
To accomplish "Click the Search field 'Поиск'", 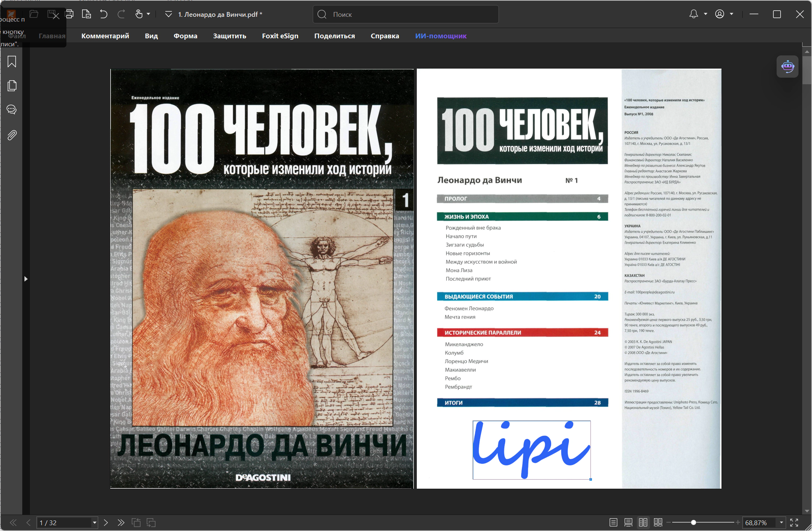I will pyautogui.click(x=405, y=14).
